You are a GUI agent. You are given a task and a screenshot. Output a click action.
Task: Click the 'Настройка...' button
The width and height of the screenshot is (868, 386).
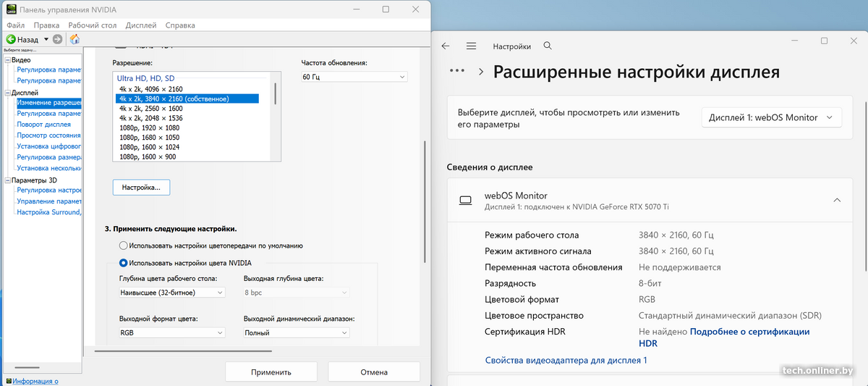(141, 188)
